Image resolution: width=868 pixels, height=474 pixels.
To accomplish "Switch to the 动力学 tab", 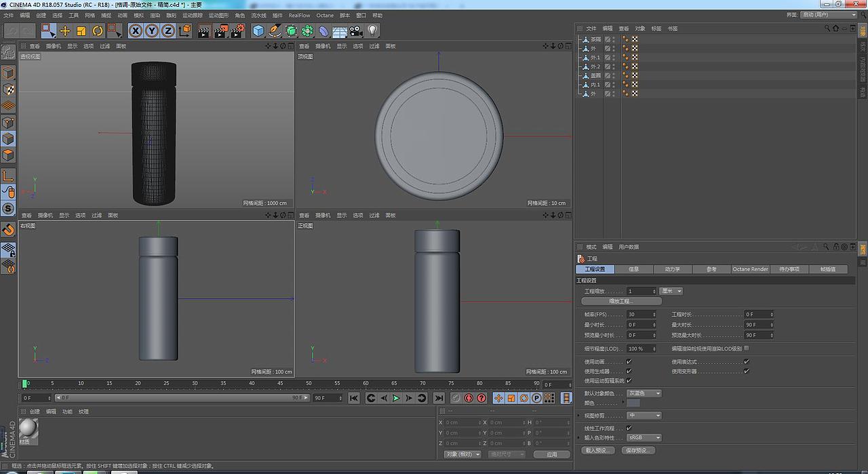I will click(x=672, y=269).
